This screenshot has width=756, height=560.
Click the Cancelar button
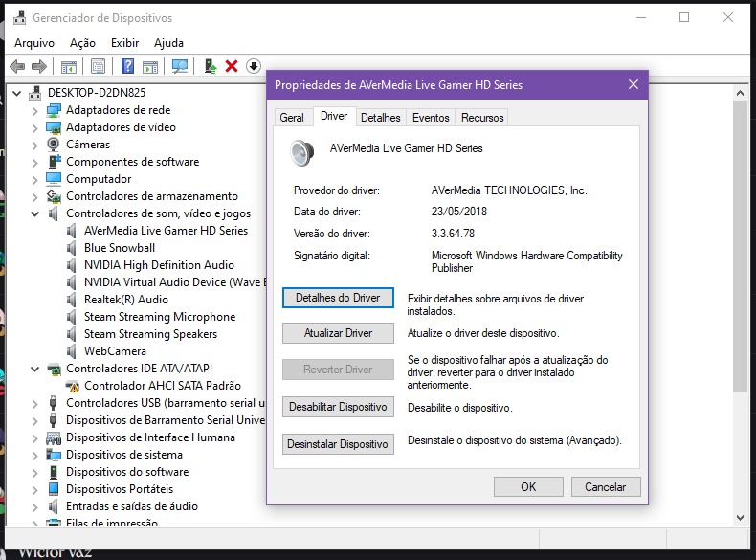click(x=606, y=487)
